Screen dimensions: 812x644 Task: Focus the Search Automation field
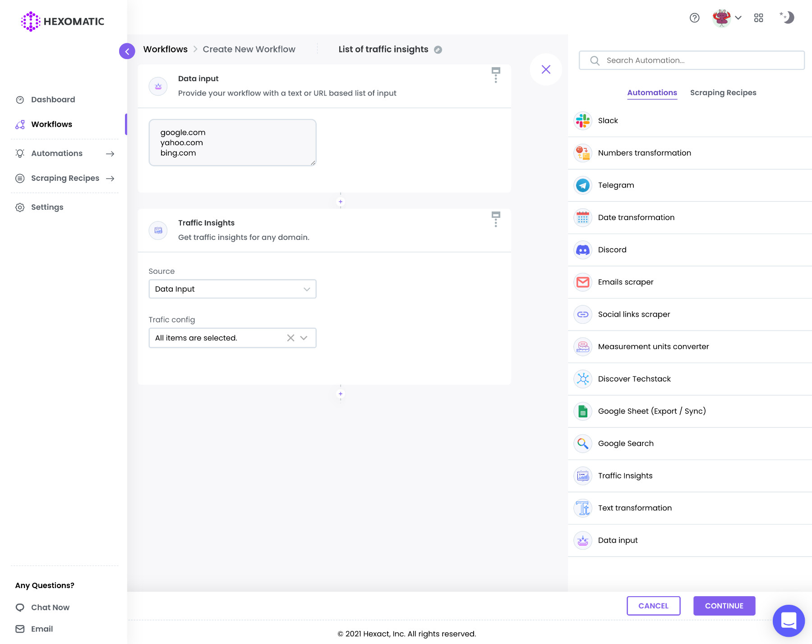[692, 60]
